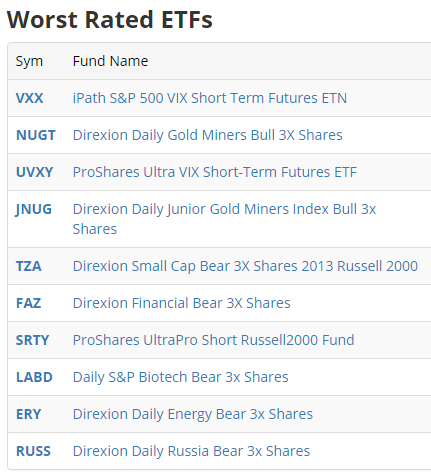The height and width of the screenshot is (476, 431).
Task: Open Direxion Daily Junior Gold Miners Index fund
Action: pyautogui.click(x=224, y=219)
